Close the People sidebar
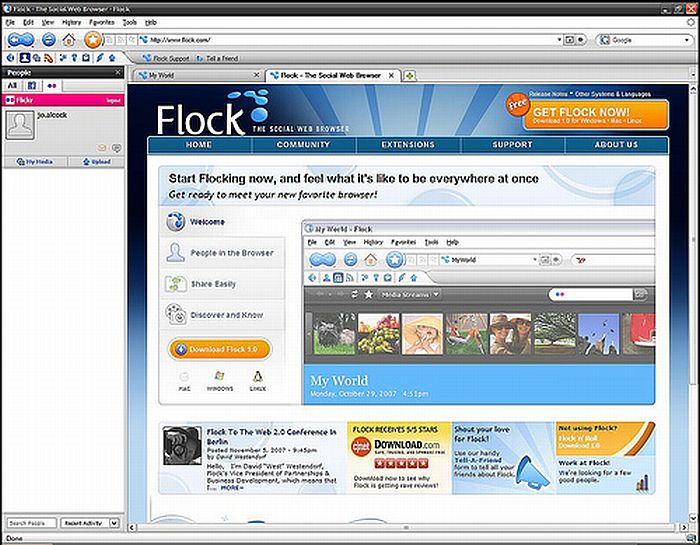Screen dimensions: 700x545 click(118, 72)
